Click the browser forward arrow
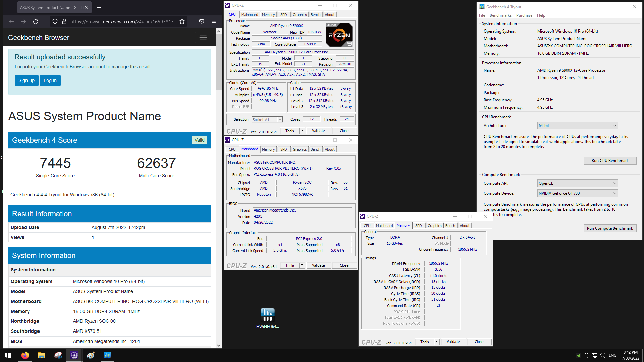Viewport: 644px width, 362px height. pos(23,22)
